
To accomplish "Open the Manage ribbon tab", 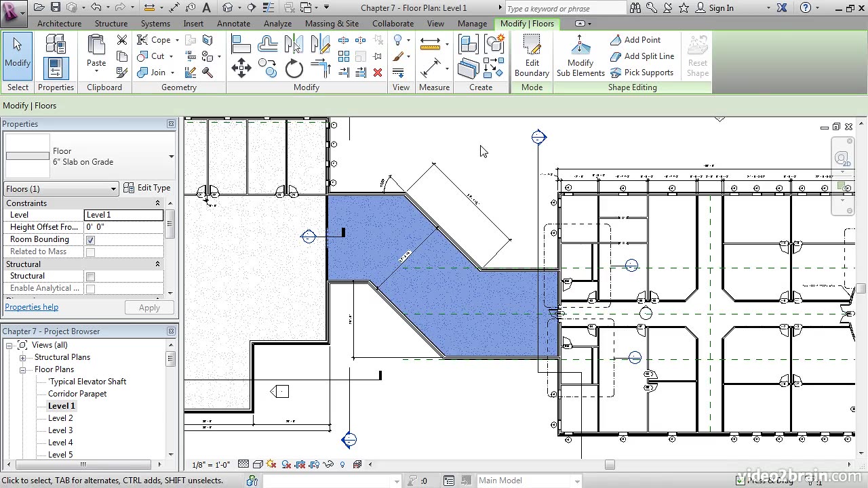I will (x=472, y=24).
